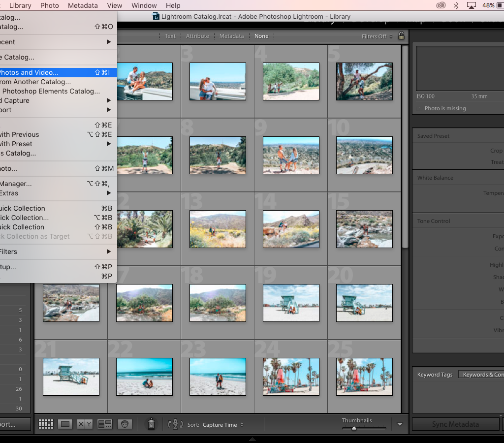The height and width of the screenshot is (443, 504).
Task: Toggle A-Z sort direction icon
Action: (x=175, y=424)
